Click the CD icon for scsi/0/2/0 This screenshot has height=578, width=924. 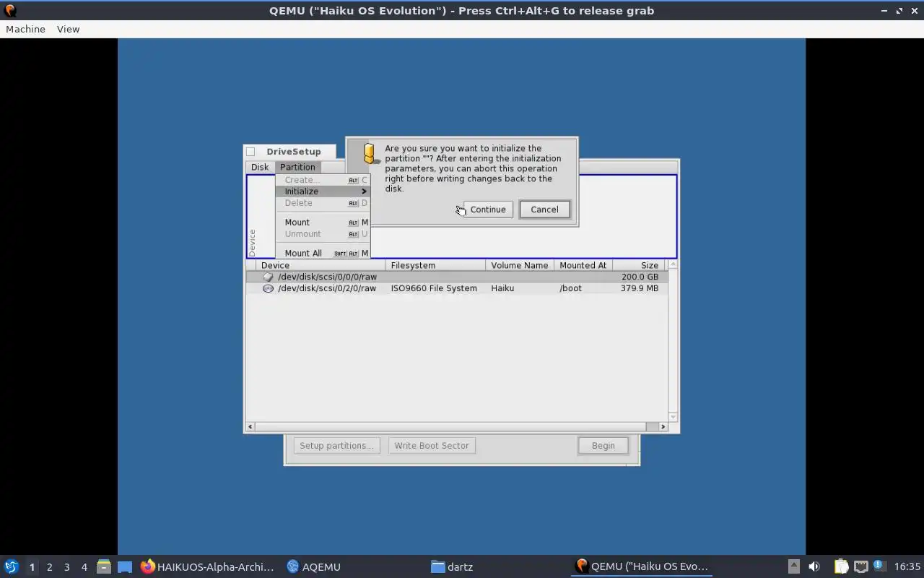coord(268,288)
